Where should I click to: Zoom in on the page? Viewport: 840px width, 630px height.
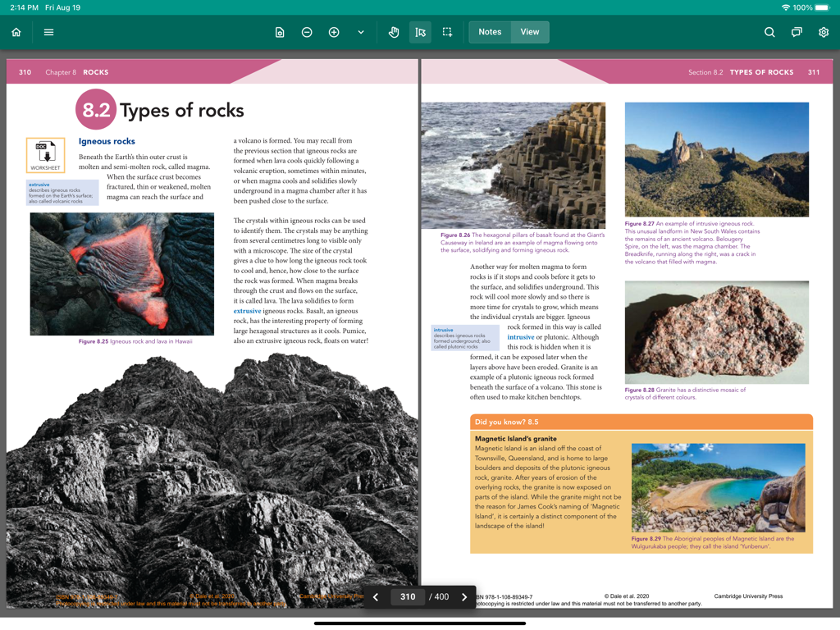333,32
